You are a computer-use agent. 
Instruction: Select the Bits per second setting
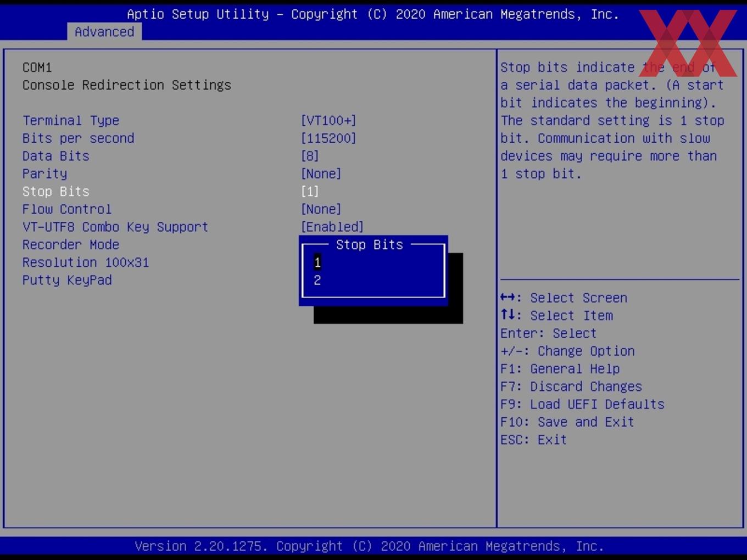pyautogui.click(x=79, y=138)
